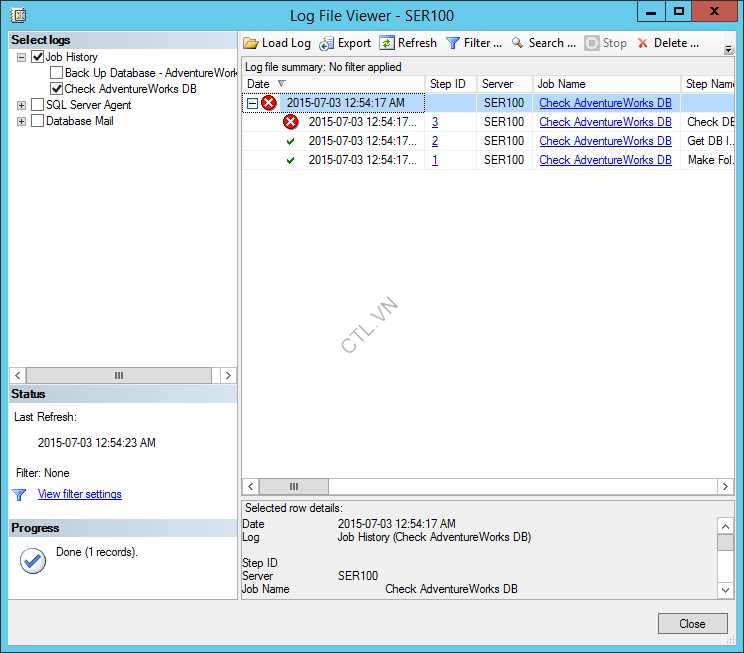This screenshot has height=653, width=744.
Task: Click the Load Log folder icon
Action: [251, 43]
